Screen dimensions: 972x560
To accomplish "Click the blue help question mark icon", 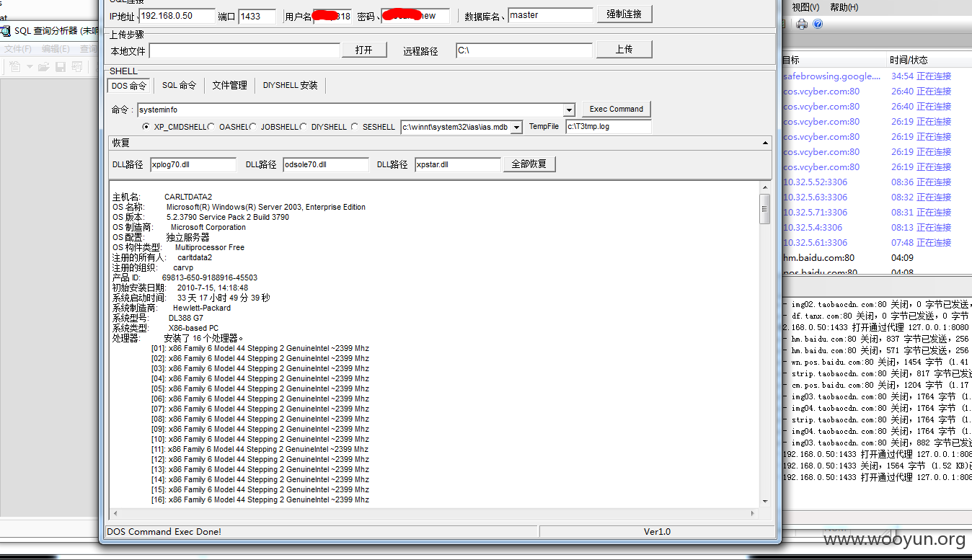I will point(818,25).
